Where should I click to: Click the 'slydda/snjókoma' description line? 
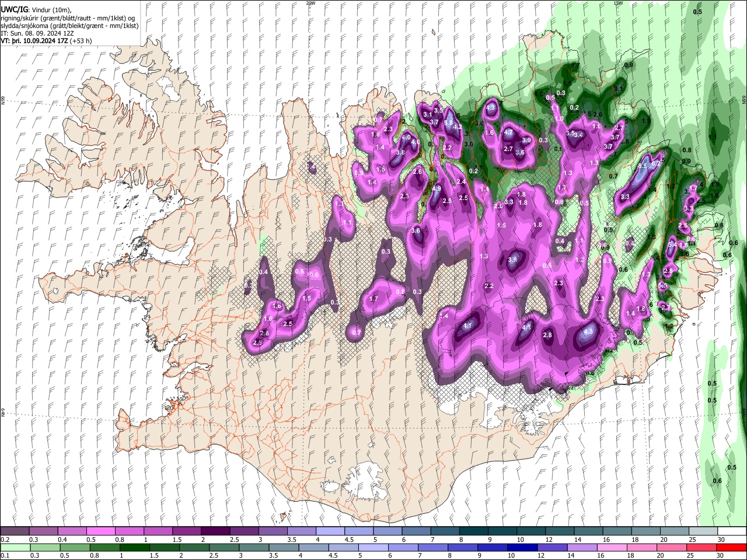click(x=69, y=26)
